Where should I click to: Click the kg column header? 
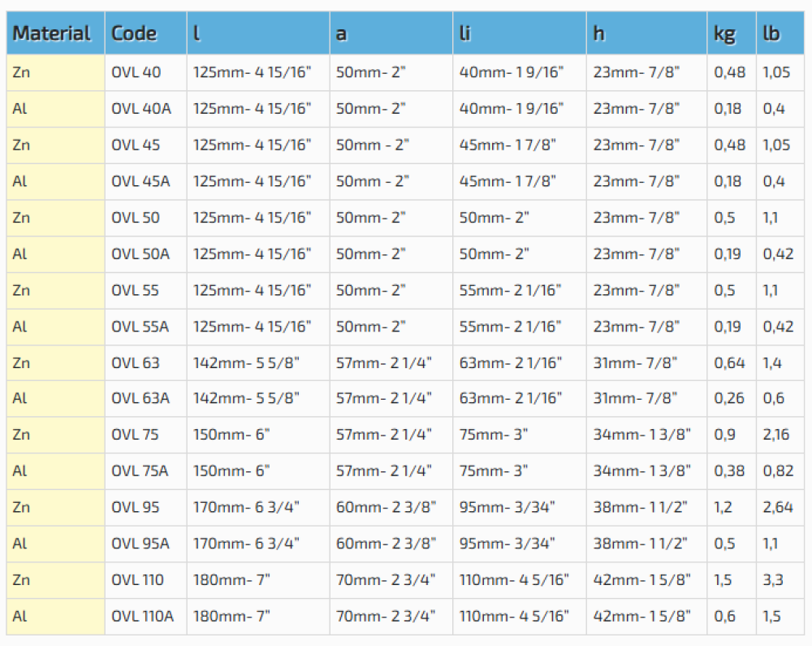coord(724,34)
